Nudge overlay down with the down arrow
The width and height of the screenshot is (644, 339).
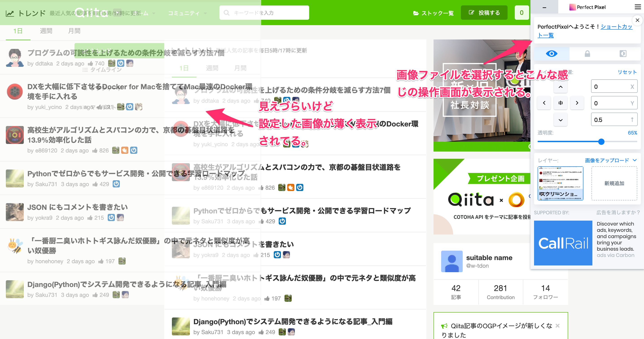(561, 120)
